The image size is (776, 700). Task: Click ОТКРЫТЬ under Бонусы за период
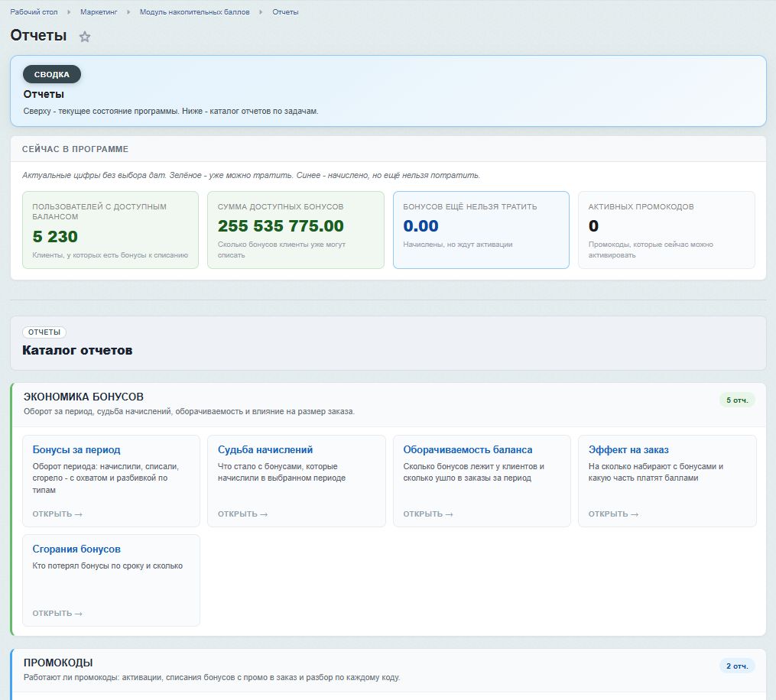coord(57,514)
